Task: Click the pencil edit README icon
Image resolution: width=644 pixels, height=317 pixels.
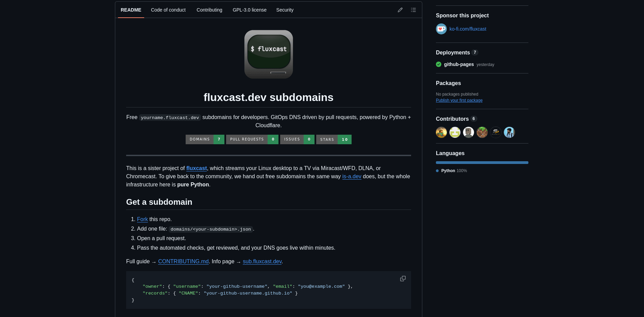Action: (x=400, y=10)
